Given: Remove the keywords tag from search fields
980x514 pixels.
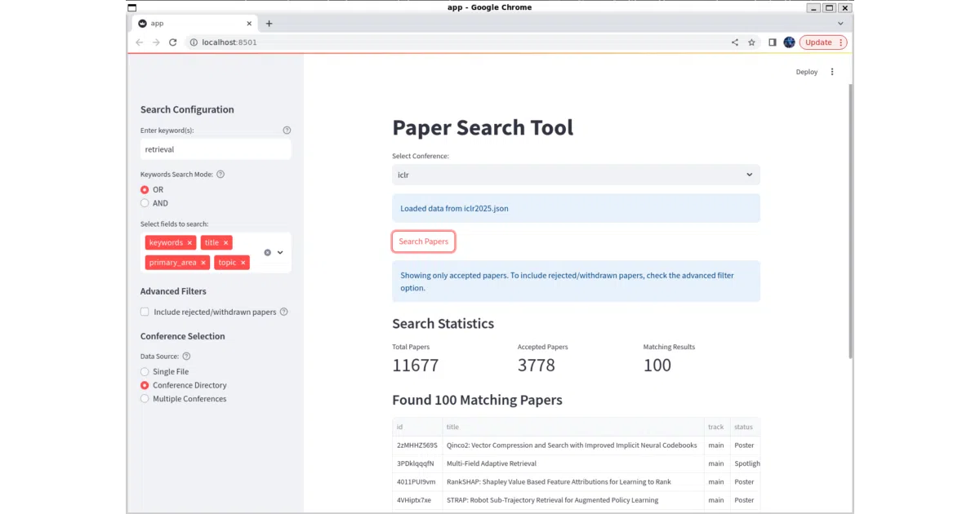Looking at the screenshot, I should pyautogui.click(x=189, y=242).
